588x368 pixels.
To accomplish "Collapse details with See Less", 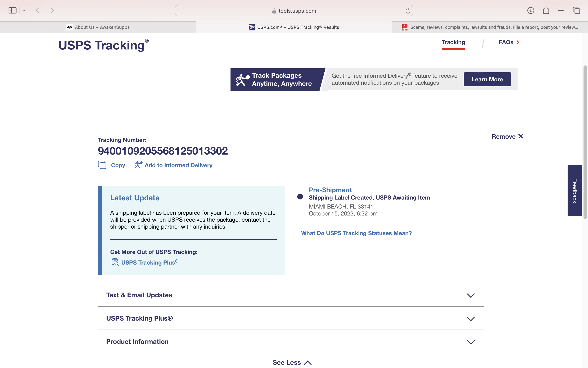I will point(292,362).
